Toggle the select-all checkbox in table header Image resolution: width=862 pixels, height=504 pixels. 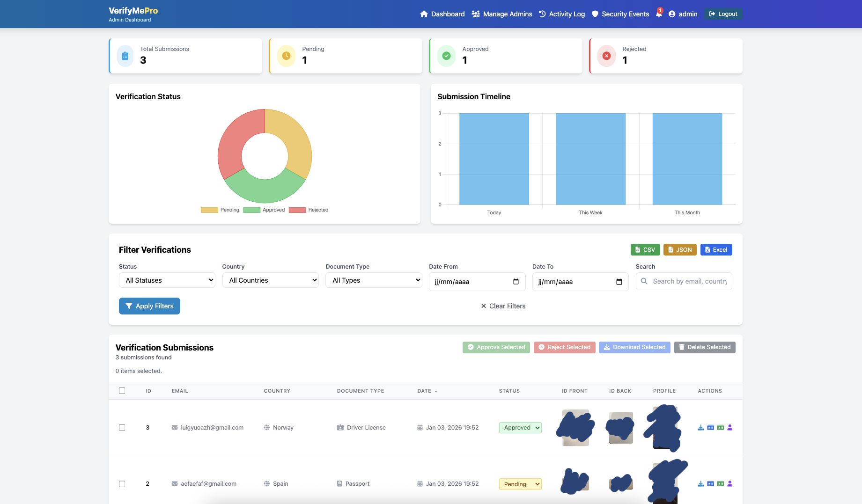(x=122, y=391)
